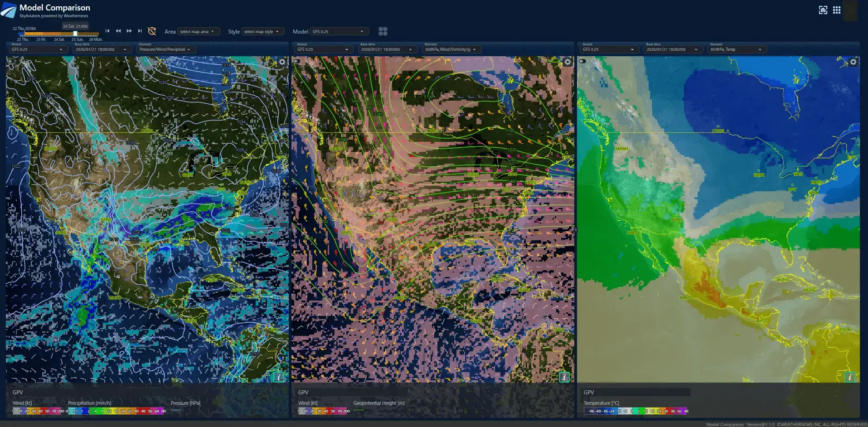868x427 pixels.
Task: Open the panel layout grid icon
Action: pyautogui.click(x=383, y=31)
